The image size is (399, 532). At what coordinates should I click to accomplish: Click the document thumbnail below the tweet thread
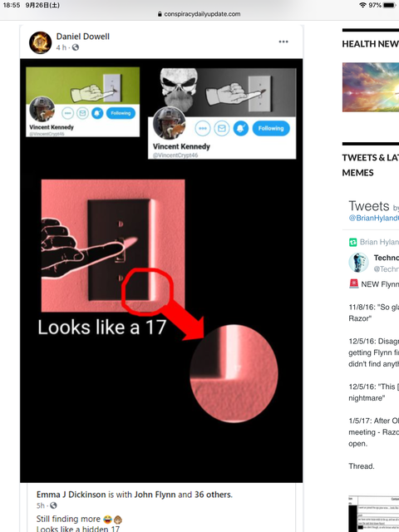point(373,514)
